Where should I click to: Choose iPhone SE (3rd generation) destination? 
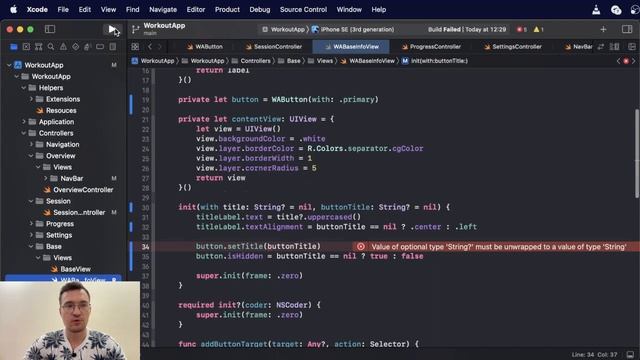point(353,29)
